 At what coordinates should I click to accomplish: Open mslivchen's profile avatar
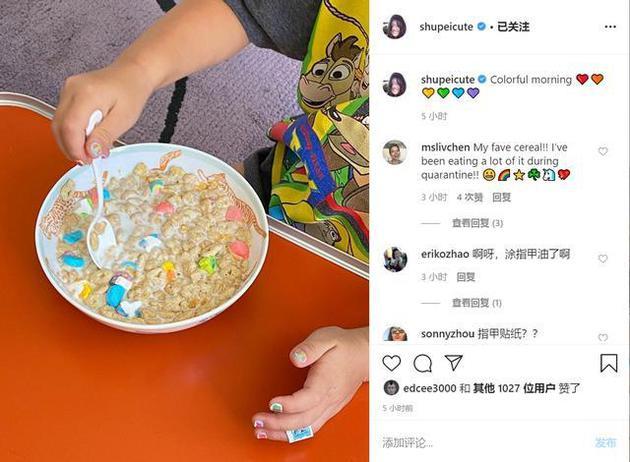click(x=395, y=152)
